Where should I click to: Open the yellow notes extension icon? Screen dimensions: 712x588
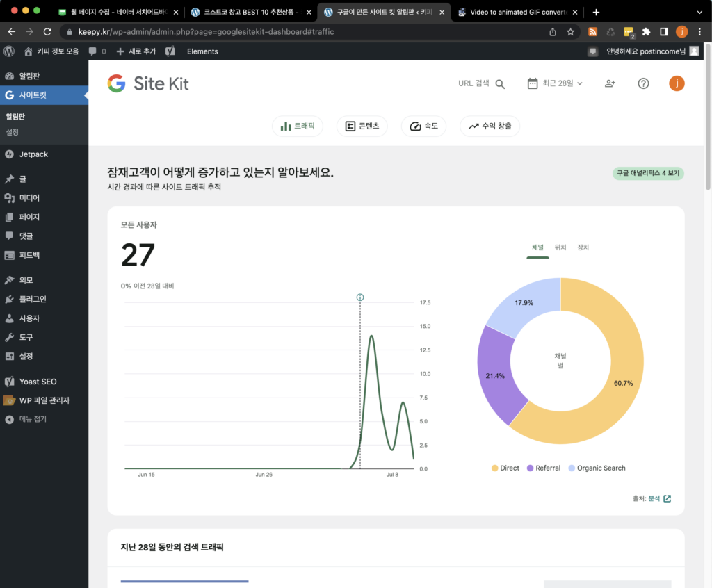click(629, 32)
